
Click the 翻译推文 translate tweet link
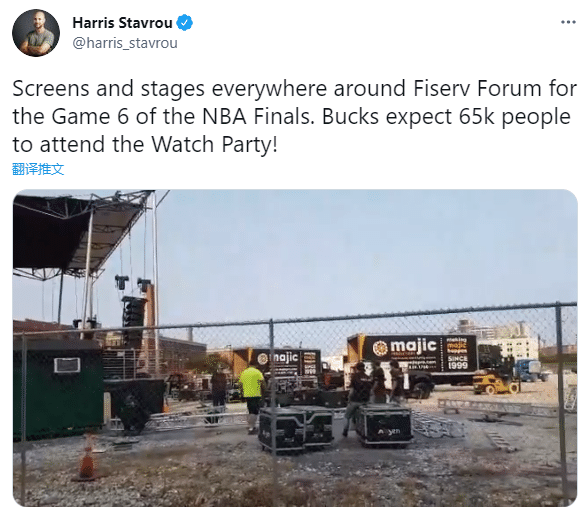(38, 169)
